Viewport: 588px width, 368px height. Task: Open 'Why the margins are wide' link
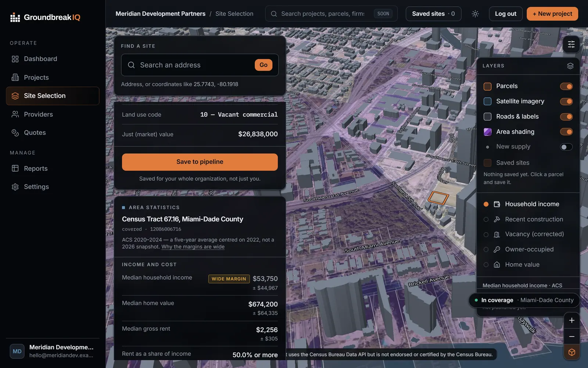(193, 247)
